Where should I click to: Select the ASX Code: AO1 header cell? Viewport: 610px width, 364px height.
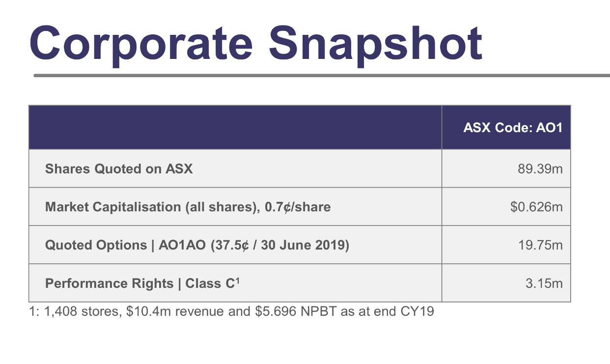tap(506, 127)
